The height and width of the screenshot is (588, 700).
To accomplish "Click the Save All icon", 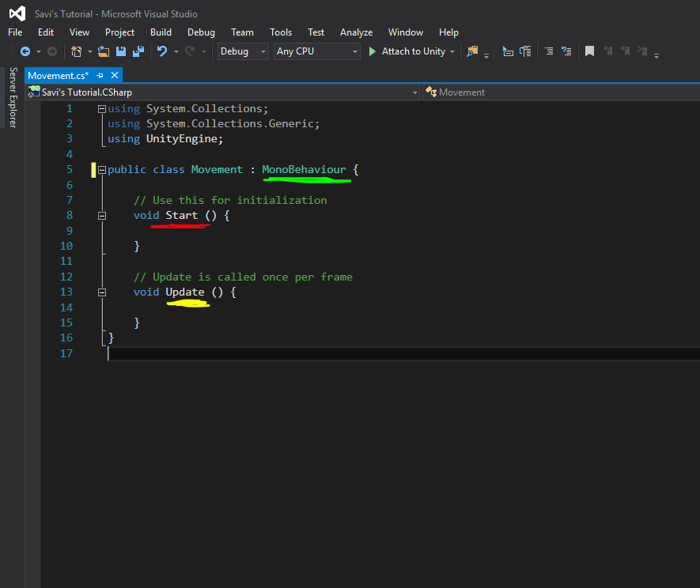I will pos(138,51).
